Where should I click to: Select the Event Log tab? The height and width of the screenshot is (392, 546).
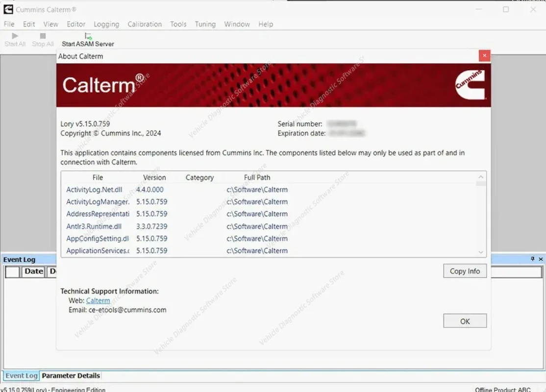(x=21, y=375)
